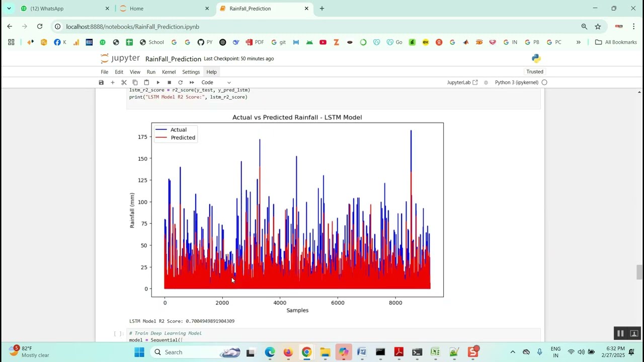This screenshot has width=644, height=362.
Task: Open the Kernel menu
Action: [169, 72]
